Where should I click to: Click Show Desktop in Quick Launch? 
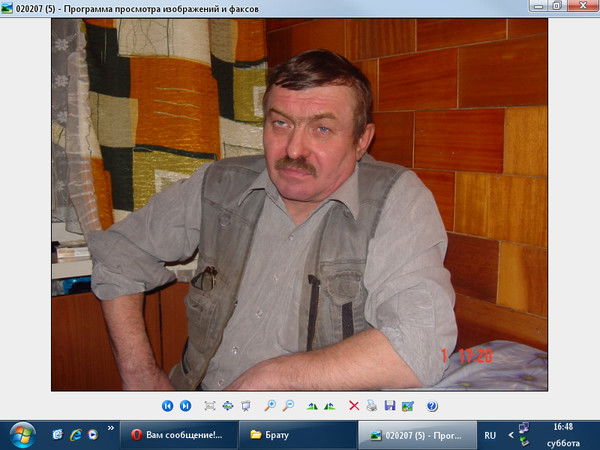pos(57,434)
